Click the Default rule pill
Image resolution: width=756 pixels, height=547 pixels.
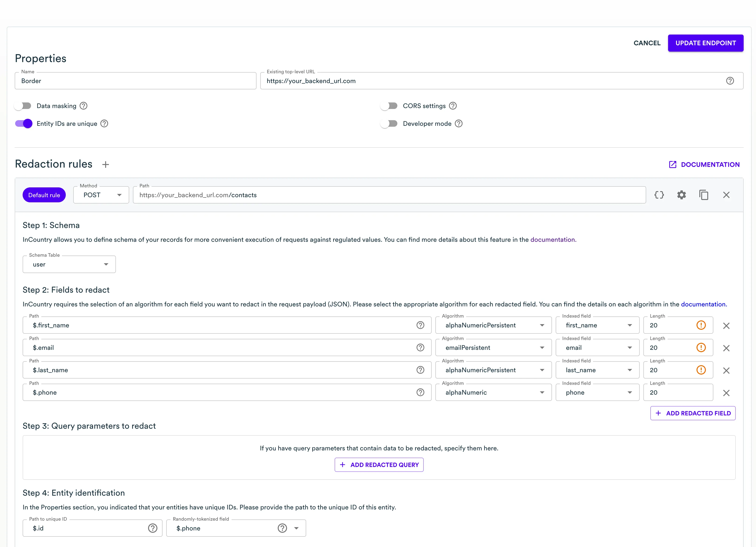point(44,195)
